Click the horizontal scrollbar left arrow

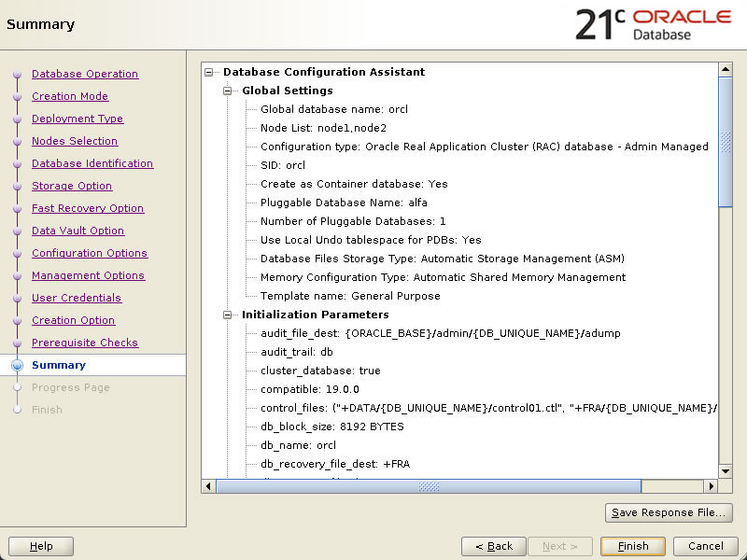(208, 486)
